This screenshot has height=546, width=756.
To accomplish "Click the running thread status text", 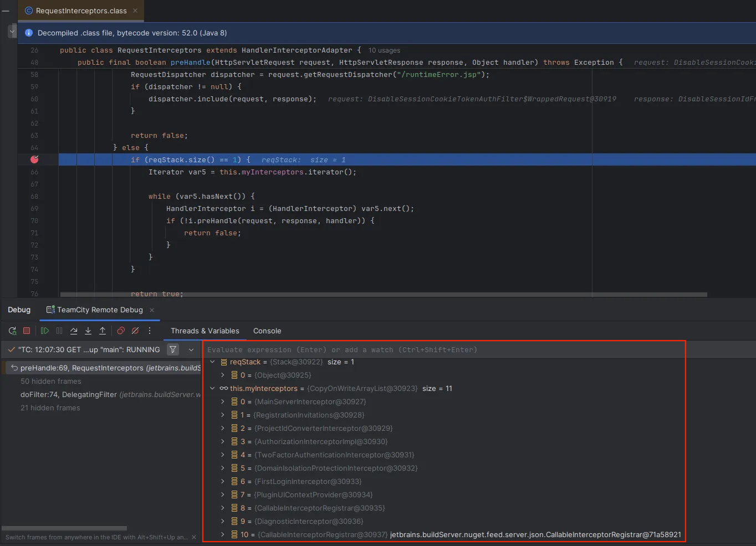I will (x=89, y=349).
